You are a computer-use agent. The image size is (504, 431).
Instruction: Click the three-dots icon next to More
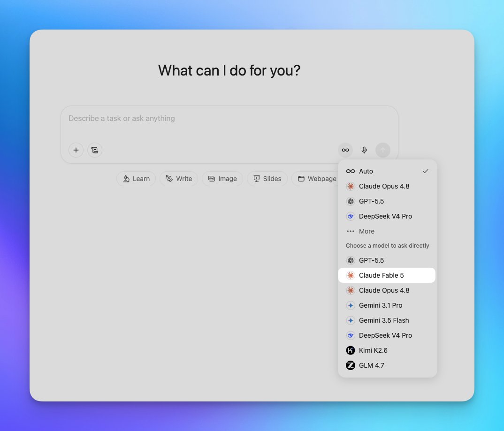[x=351, y=231]
